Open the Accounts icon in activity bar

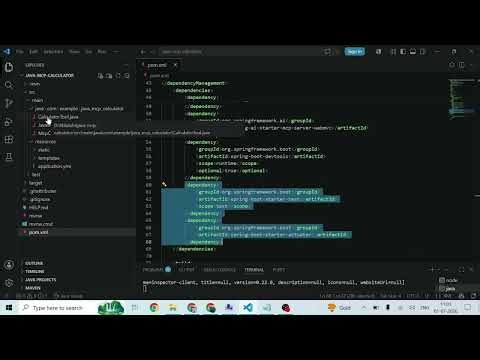tap(9, 265)
